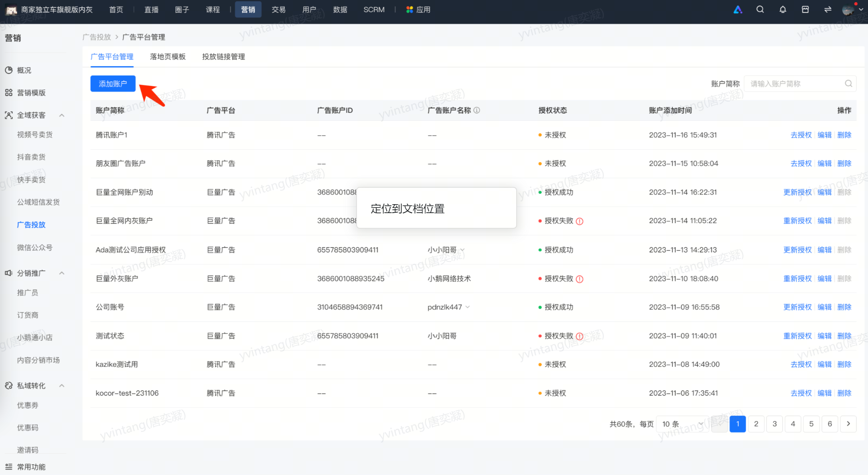Open the 首页 top menu
This screenshot has width=868, height=475.
116,10
